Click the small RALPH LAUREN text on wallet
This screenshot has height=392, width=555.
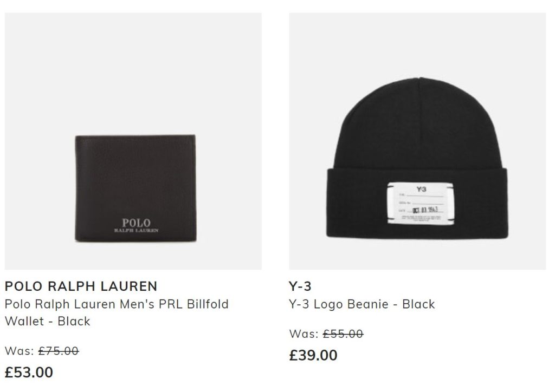tap(136, 231)
